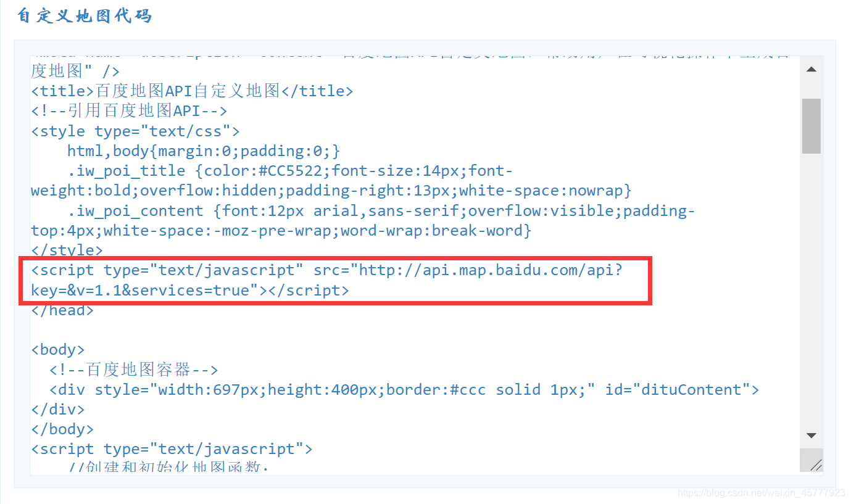851x504 pixels.
Task: Click the closing </head> tag
Action: [x=62, y=310]
